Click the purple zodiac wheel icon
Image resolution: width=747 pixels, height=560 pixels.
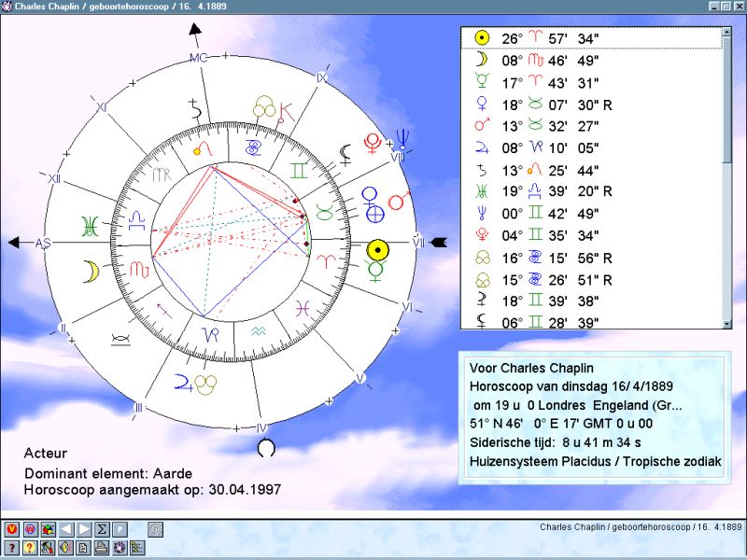coord(120,548)
